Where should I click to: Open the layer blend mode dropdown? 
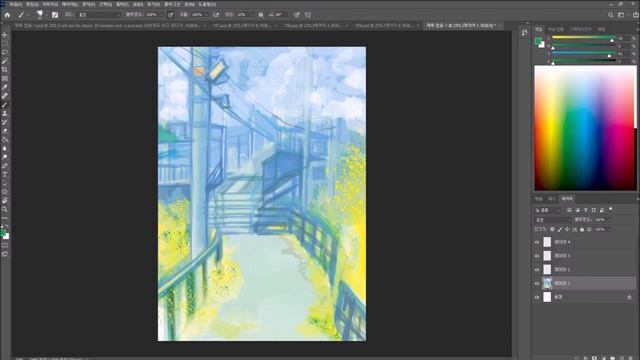[x=552, y=220]
